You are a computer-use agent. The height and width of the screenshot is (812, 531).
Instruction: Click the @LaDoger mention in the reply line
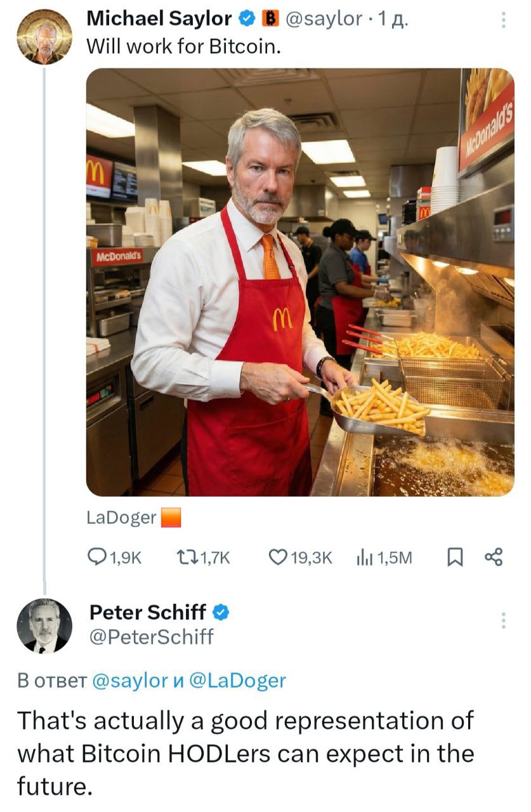coord(237,681)
